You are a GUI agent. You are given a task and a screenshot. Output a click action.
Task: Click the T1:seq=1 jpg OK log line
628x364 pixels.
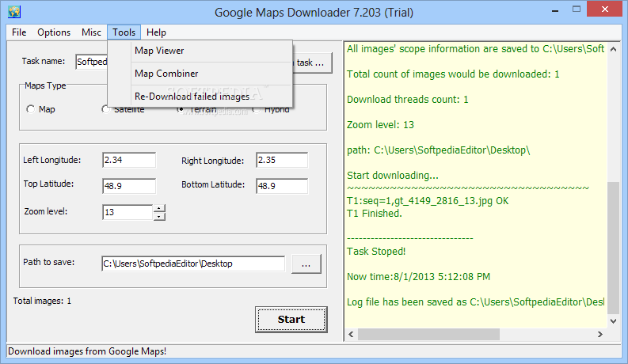(428, 201)
